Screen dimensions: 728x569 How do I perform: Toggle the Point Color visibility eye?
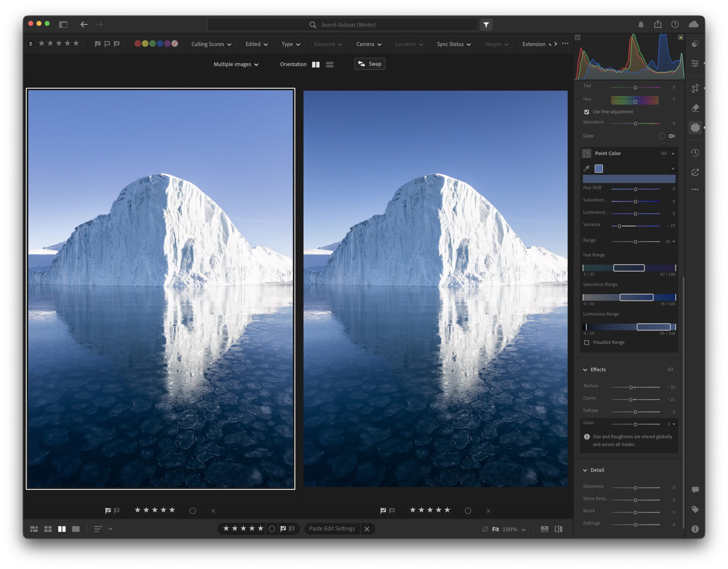[664, 153]
